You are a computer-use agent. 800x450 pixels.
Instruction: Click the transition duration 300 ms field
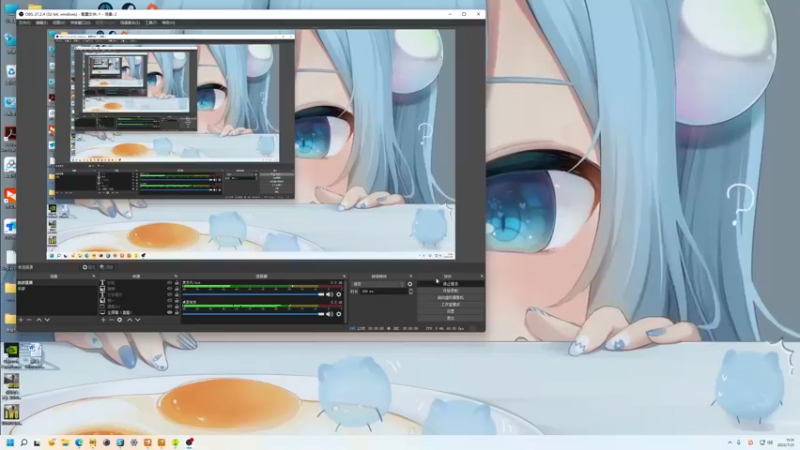click(x=384, y=291)
